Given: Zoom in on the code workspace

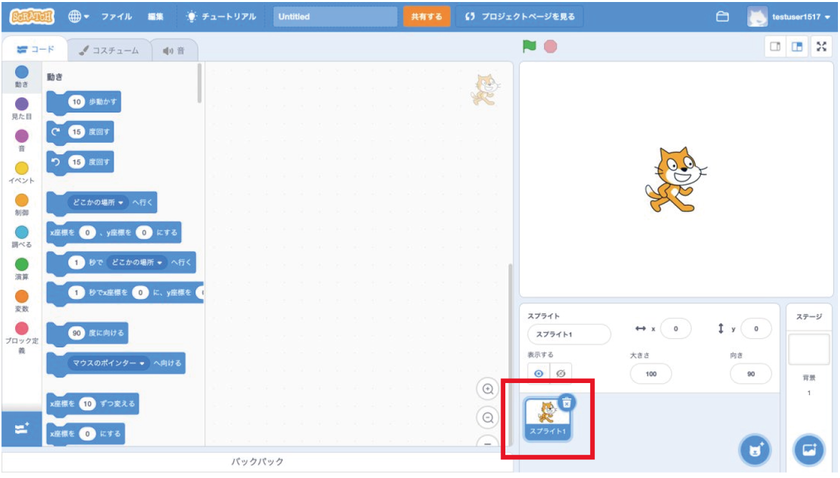Looking at the screenshot, I should click(488, 389).
